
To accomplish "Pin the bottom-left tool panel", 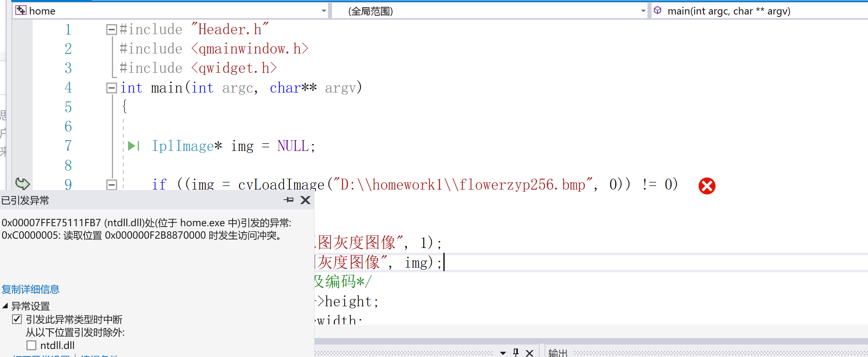I will 516,353.
